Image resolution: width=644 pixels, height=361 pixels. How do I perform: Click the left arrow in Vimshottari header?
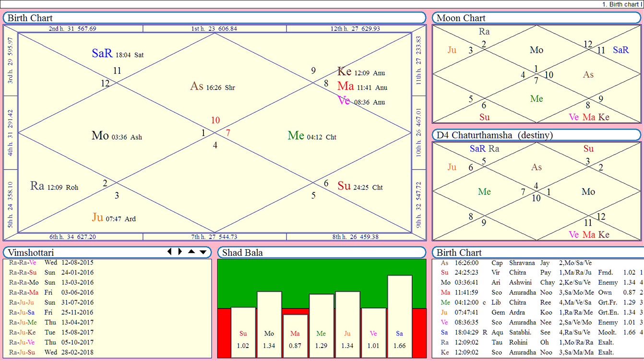click(x=169, y=252)
